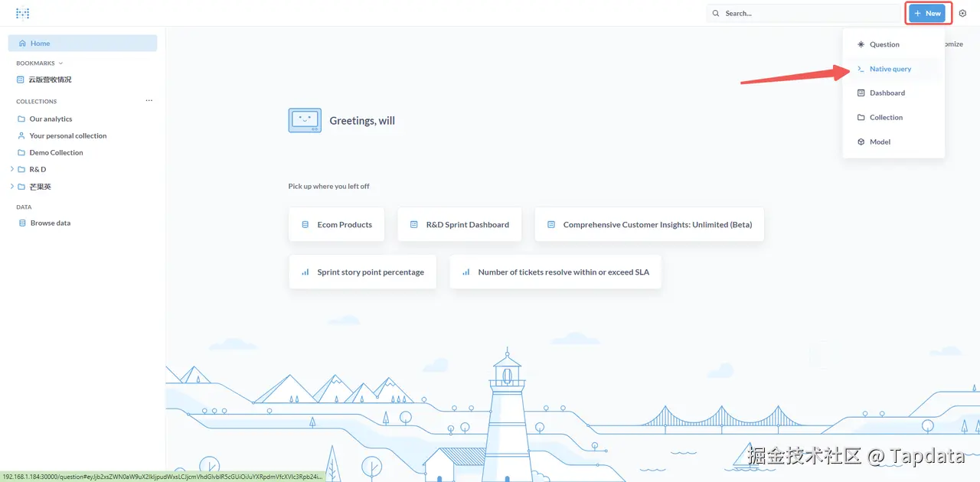Click the Customize link behind the menu
The height and width of the screenshot is (482, 980).
[x=954, y=44]
